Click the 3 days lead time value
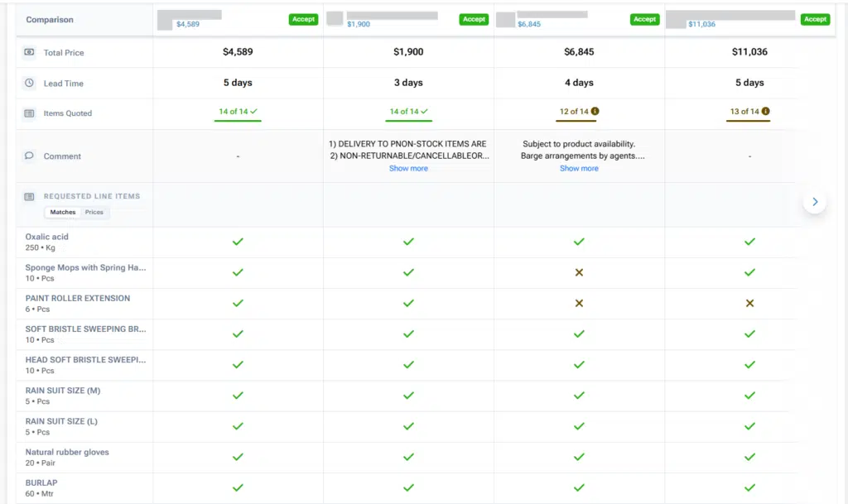848x504 pixels. (x=408, y=83)
